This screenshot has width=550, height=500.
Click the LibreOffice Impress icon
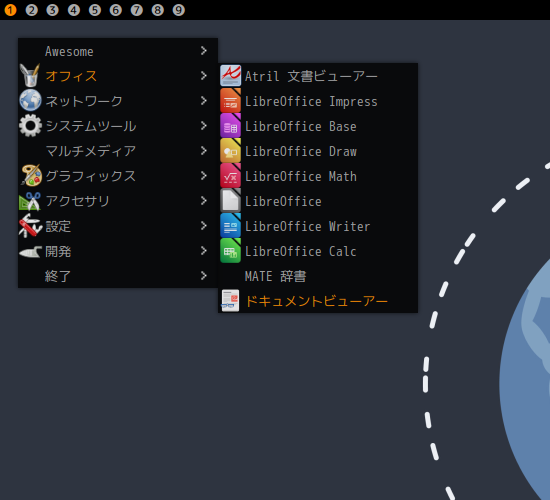click(x=230, y=101)
